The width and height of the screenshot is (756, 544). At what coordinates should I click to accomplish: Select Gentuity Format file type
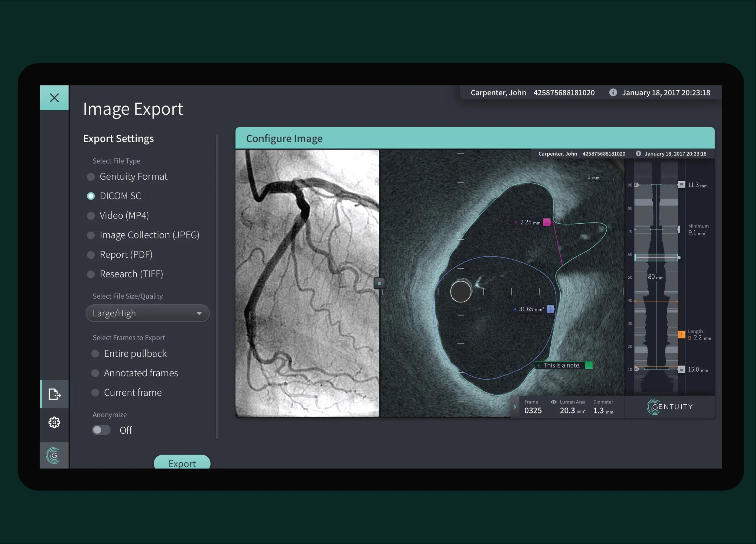pyautogui.click(x=91, y=176)
